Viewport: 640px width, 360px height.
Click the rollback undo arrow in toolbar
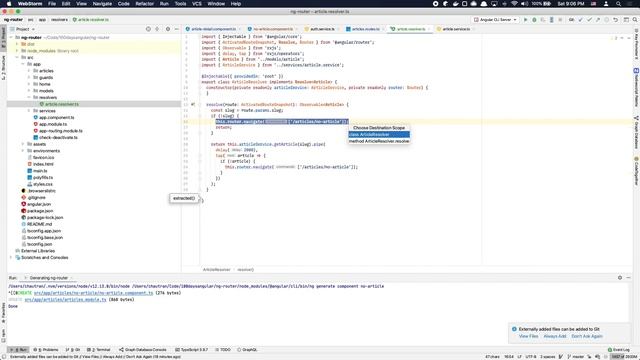click(616, 20)
